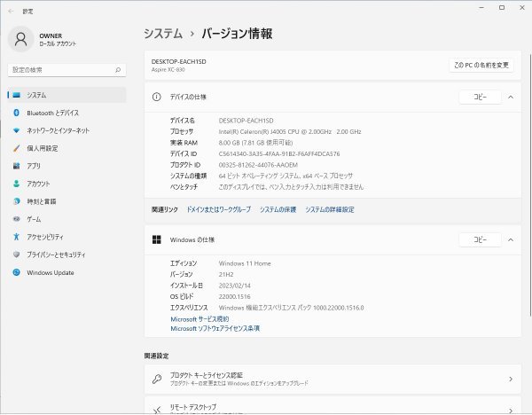Image resolution: width=532 pixels, height=415 pixels.
Task: Open リモート デスクトップ row chevron
Action: 511,411
